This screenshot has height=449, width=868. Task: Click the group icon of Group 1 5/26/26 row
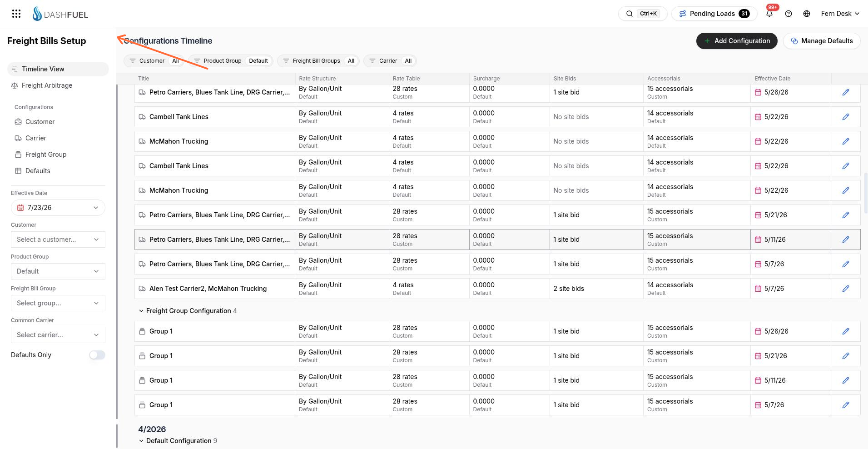point(142,331)
